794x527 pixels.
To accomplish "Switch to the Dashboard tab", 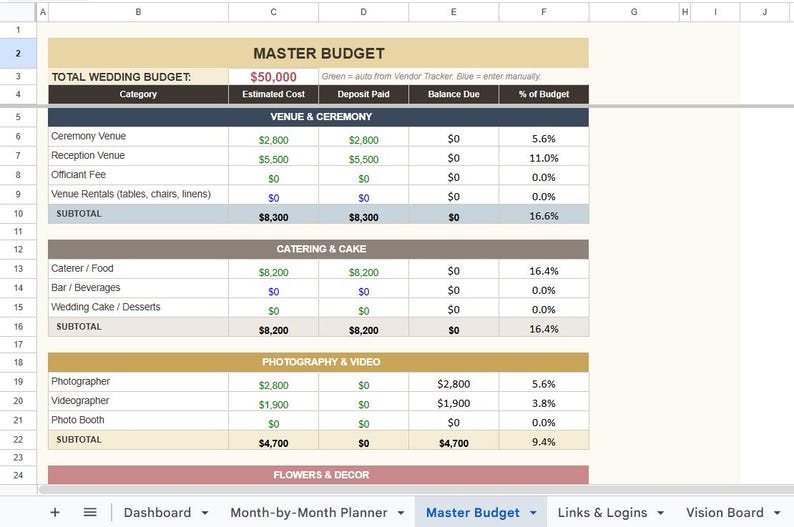I will point(157,512).
